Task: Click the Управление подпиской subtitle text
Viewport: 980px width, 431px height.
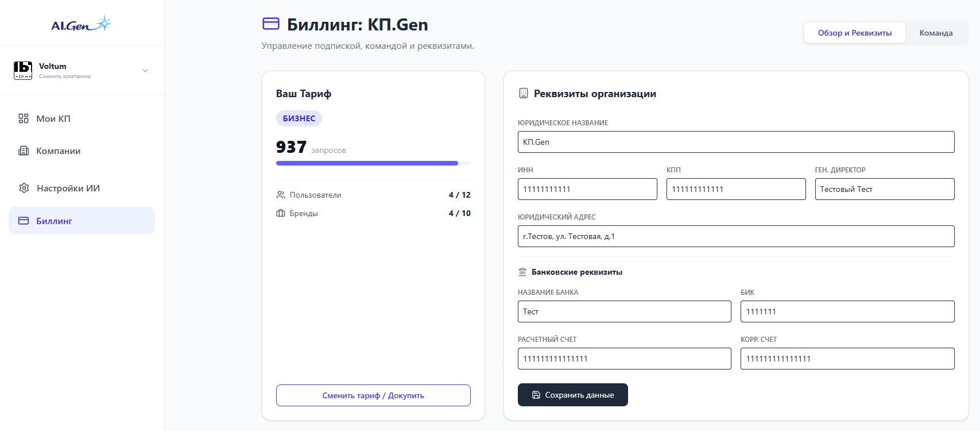Action: [368, 46]
